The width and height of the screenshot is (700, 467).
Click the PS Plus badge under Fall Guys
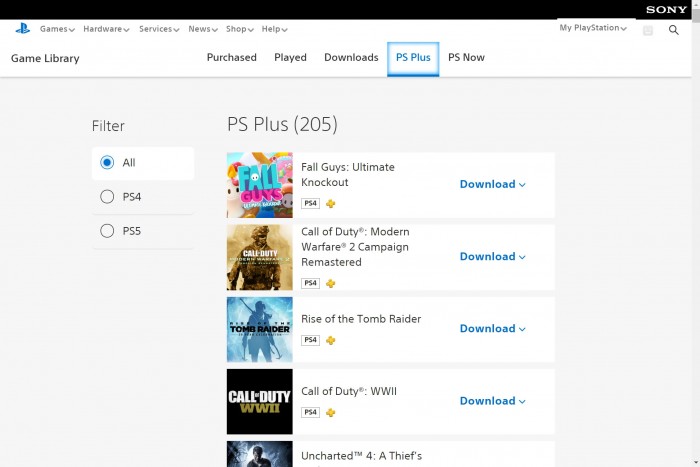tap(331, 203)
